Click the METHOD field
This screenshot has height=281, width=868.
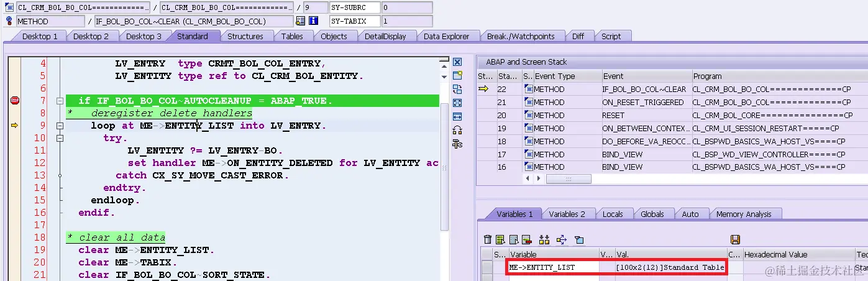50,21
